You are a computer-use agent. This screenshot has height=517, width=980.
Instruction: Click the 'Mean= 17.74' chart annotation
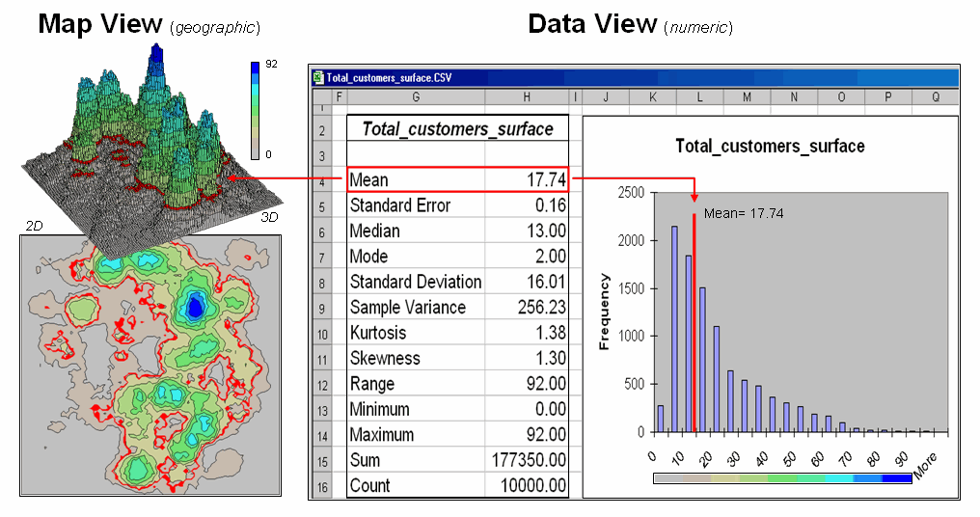pyautogui.click(x=744, y=214)
